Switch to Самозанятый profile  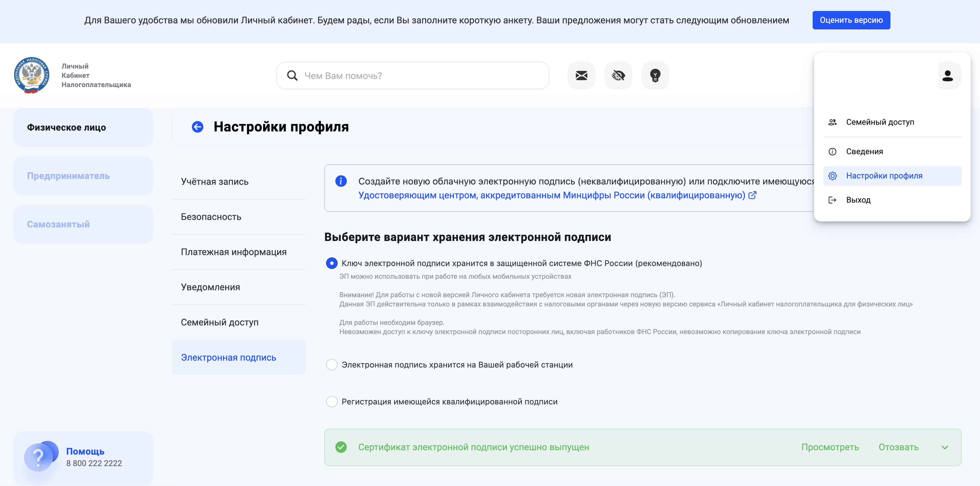click(83, 224)
